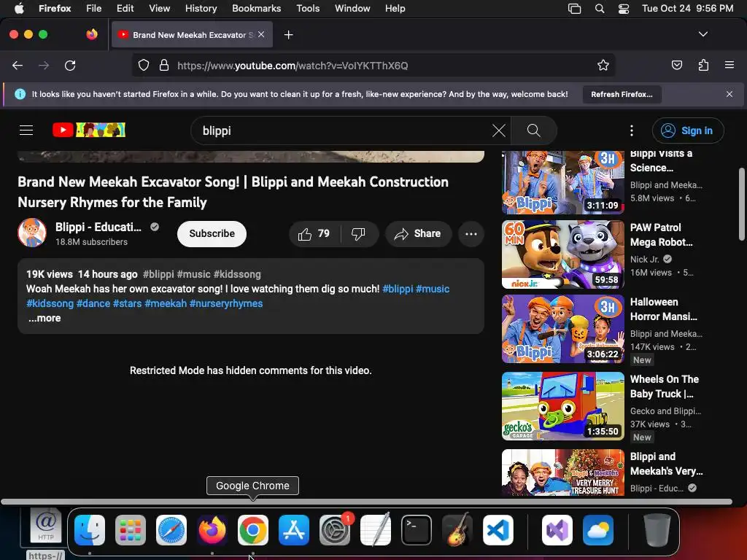Open TextEdit from the Dock
747x560 pixels.
pos(376,530)
